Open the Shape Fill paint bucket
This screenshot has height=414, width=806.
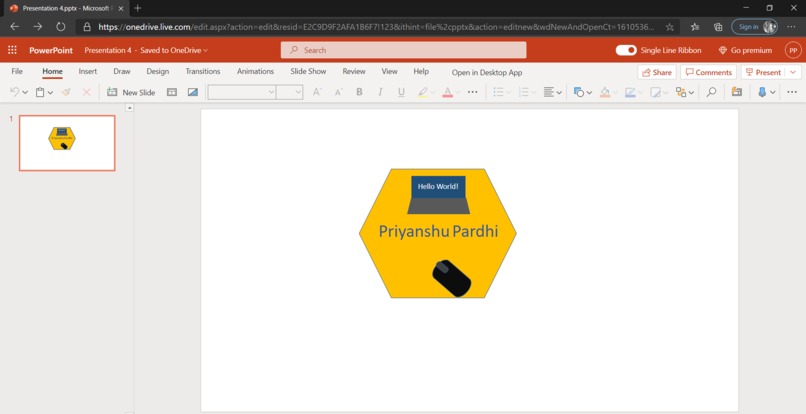pyautogui.click(x=604, y=92)
